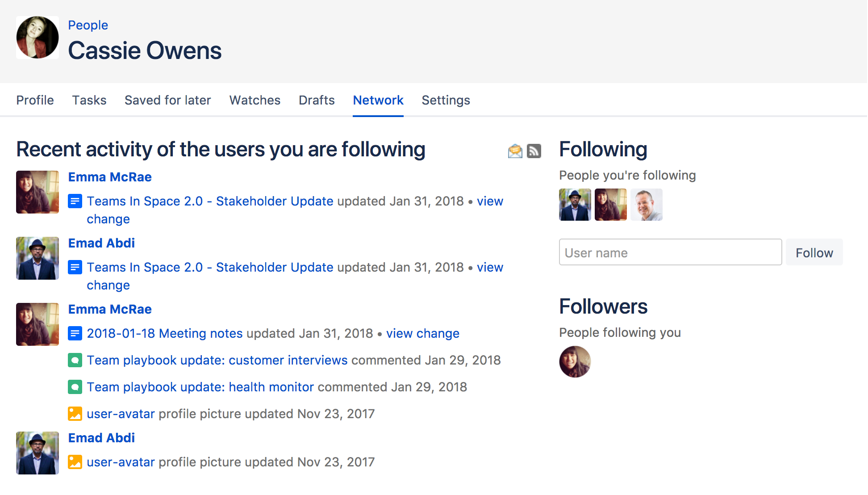The height and width of the screenshot is (495, 868).
Task: Click the email notification envelope icon
Action: [x=515, y=151]
